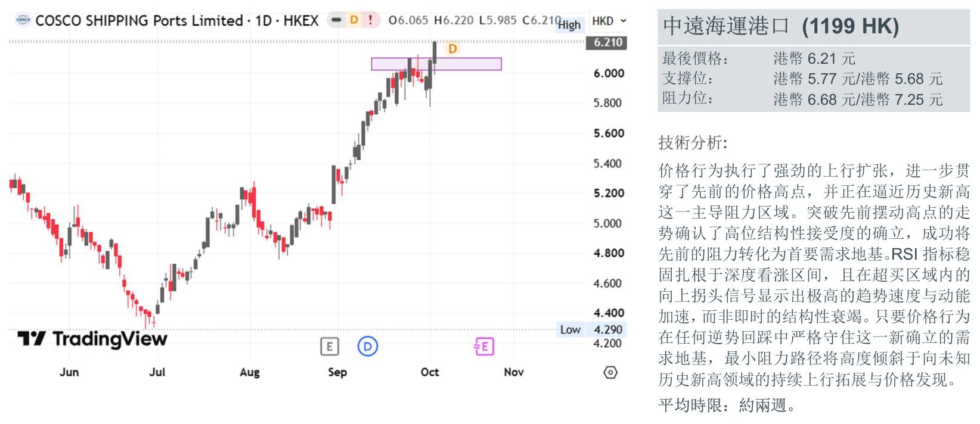Click the High price marker label
This screenshot has height=424, width=980.
coord(569,25)
